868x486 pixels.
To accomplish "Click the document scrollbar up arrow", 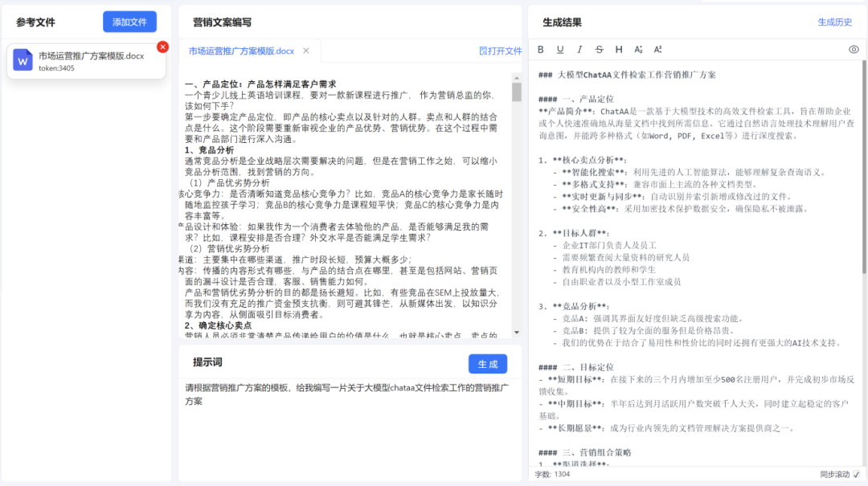I will click(x=517, y=77).
